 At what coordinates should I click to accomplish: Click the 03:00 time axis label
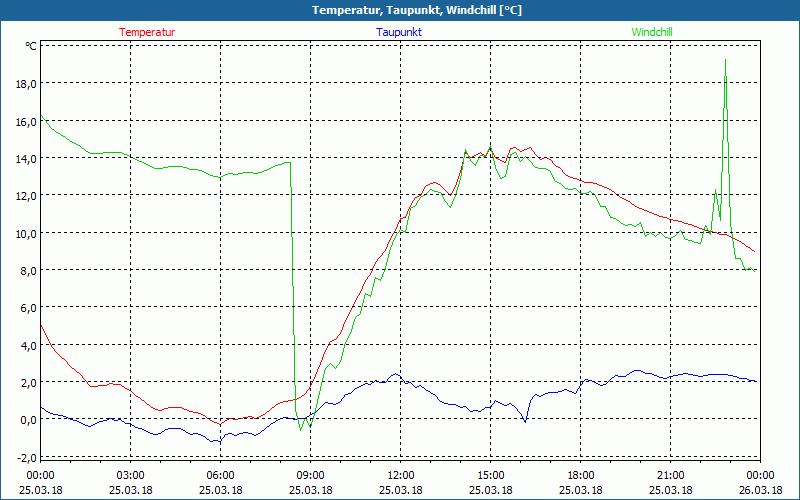(x=131, y=476)
